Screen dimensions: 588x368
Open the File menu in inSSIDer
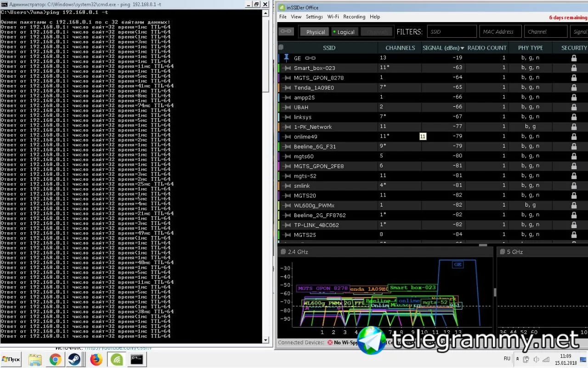283,17
